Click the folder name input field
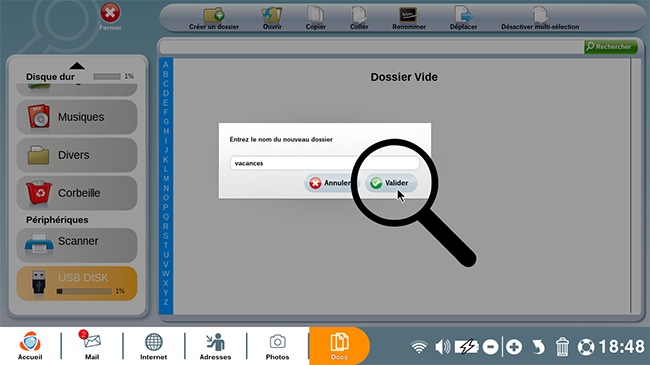The height and width of the screenshot is (365, 650). 325,163
